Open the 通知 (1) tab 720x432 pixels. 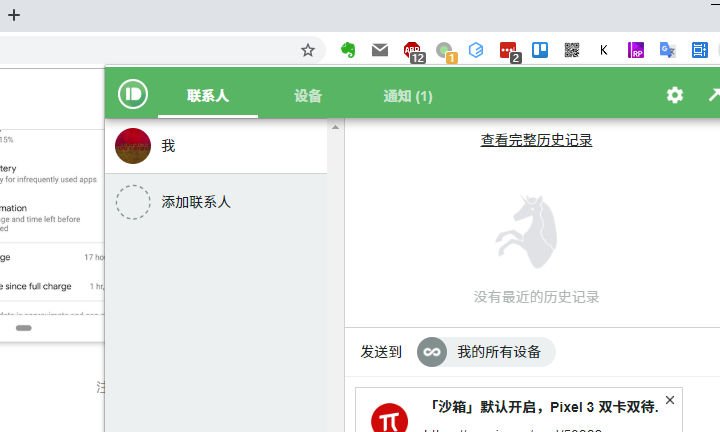(x=408, y=95)
